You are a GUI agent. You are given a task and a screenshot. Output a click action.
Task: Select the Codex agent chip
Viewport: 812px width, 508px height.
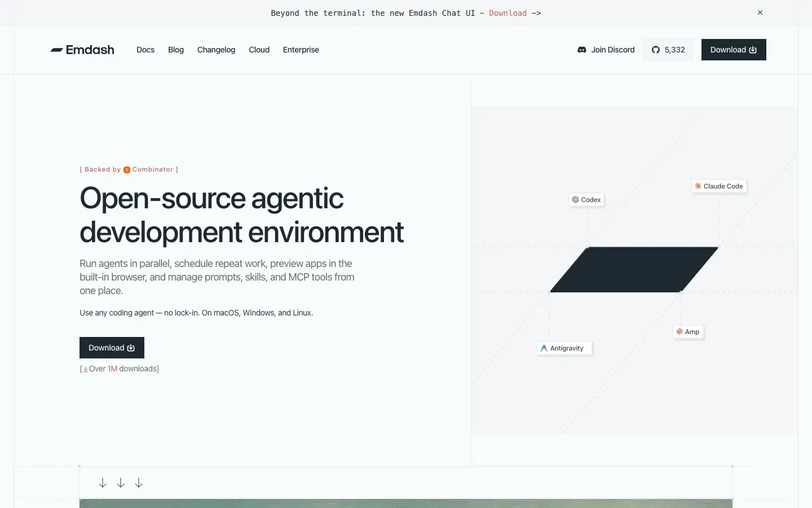click(x=586, y=200)
